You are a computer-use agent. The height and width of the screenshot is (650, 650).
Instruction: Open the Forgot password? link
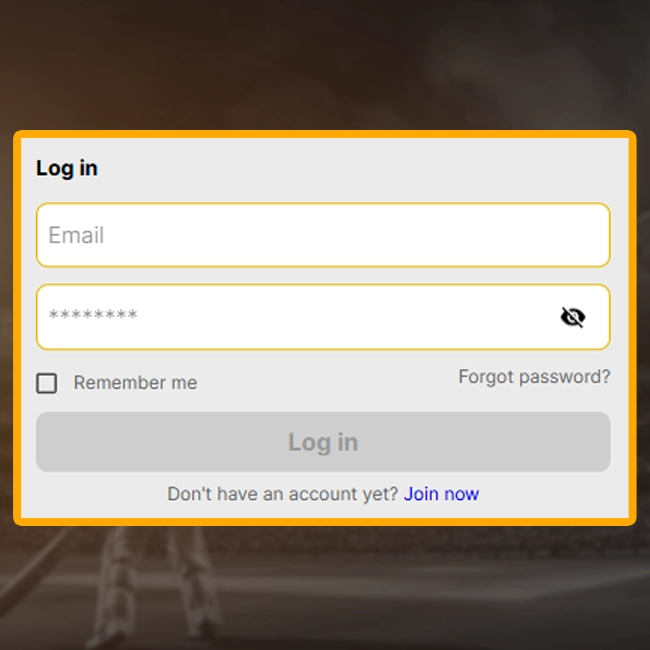coord(534,377)
